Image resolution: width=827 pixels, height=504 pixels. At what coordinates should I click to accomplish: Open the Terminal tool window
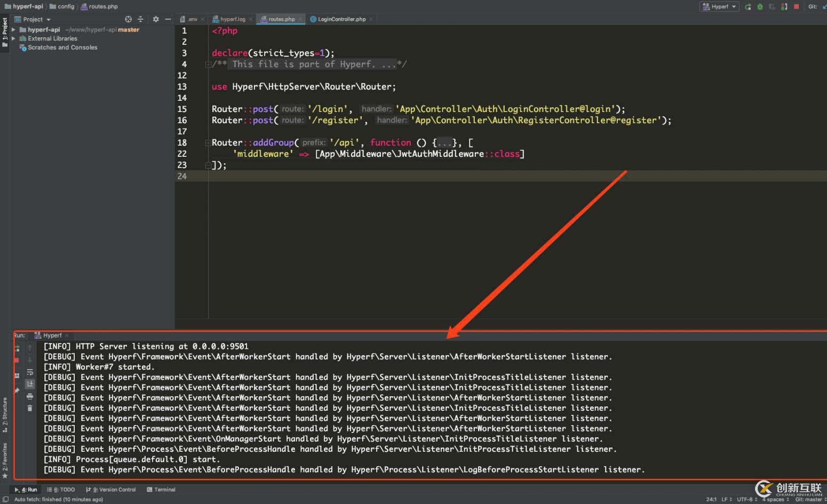(x=161, y=490)
